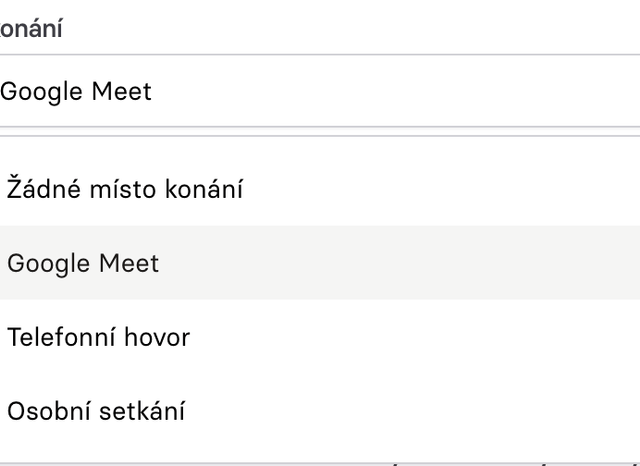
Task: Keep Google Meet as the venue option
Action: tap(83, 263)
